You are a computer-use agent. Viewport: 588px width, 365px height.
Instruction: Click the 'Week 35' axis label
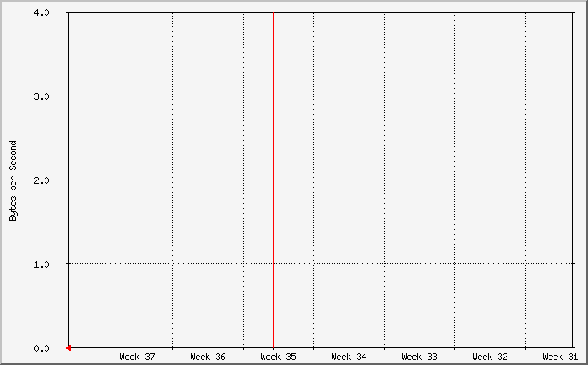[278, 357]
